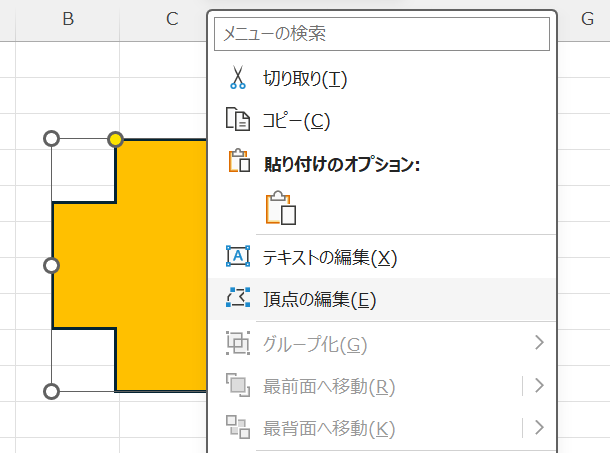Open the 最背面へ移動(K) submenu arrow
610x453 pixels.
tap(539, 428)
